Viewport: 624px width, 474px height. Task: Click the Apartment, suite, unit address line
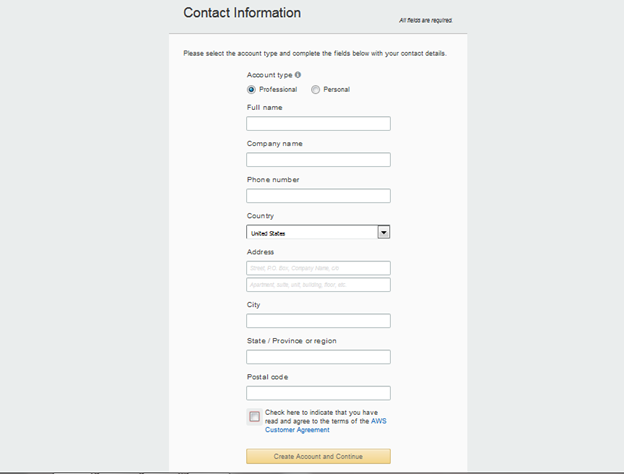(318, 285)
